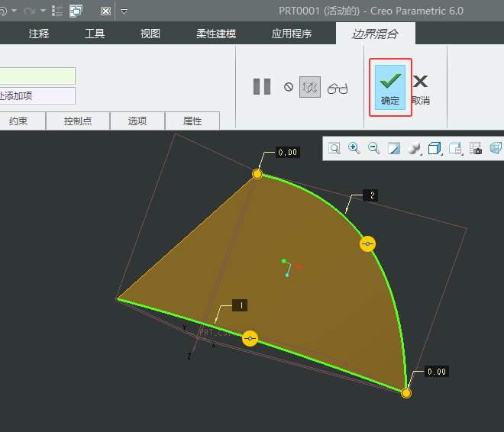The height and width of the screenshot is (432, 504).
Task: Click the green first-direction curve collector field
Action: [x=37, y=76]
